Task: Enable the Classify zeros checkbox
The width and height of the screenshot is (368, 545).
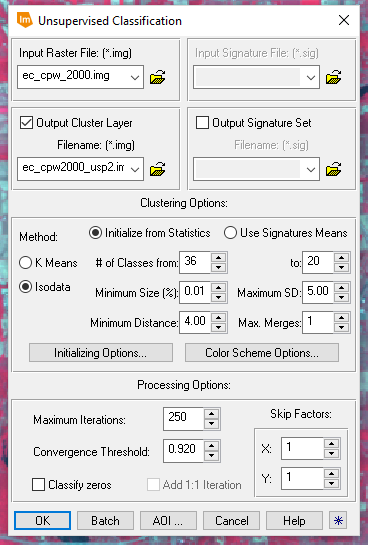Action: (38, 485)
